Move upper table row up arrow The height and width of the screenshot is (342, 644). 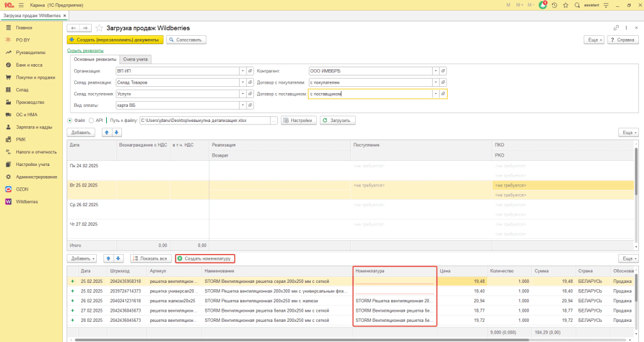[x=107, y=133]
